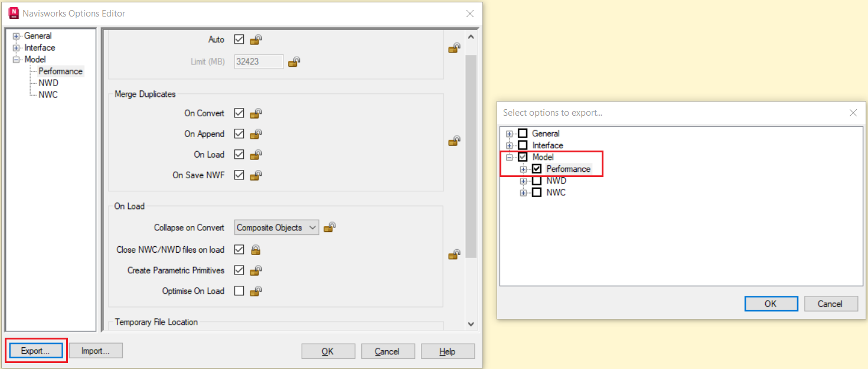Click lock icon next to Optimise On Load
868x369 pixels.
click(256, 291)
